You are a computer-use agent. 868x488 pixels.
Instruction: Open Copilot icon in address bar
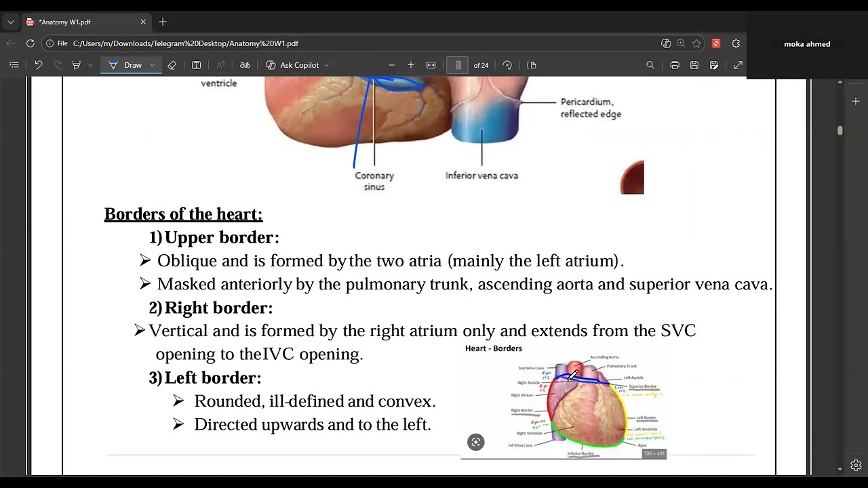[x=666, y=43]
